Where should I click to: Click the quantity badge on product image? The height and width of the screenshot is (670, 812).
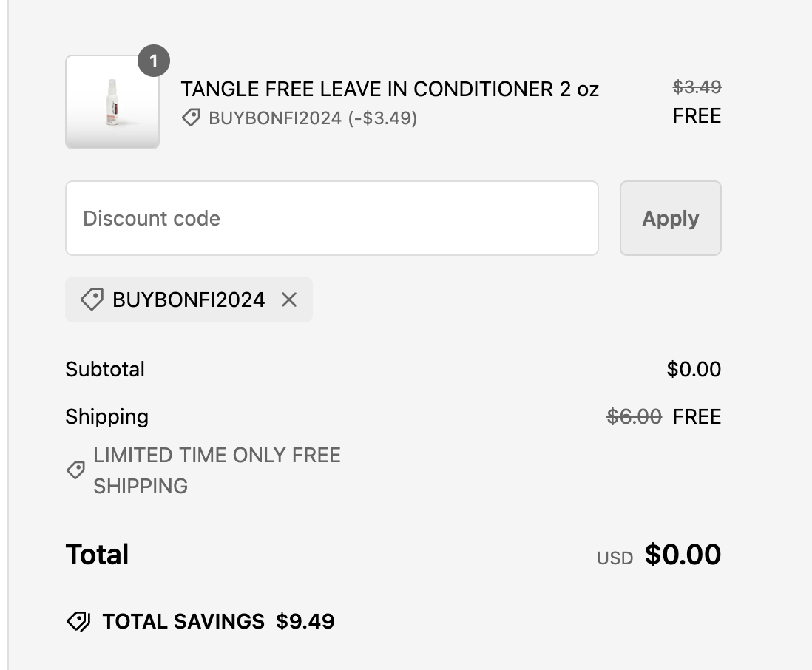pyautogui.click(x=154, y=61)
